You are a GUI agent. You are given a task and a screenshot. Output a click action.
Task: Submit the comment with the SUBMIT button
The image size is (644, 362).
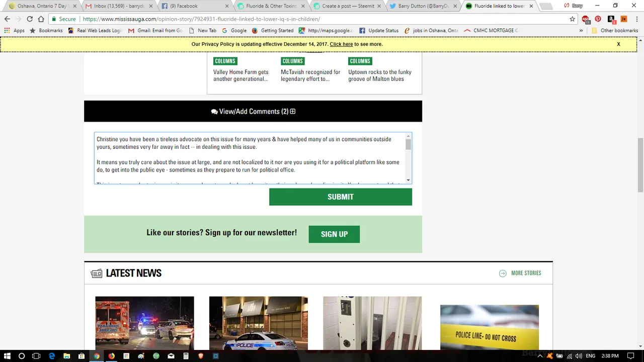coord(341,197)
